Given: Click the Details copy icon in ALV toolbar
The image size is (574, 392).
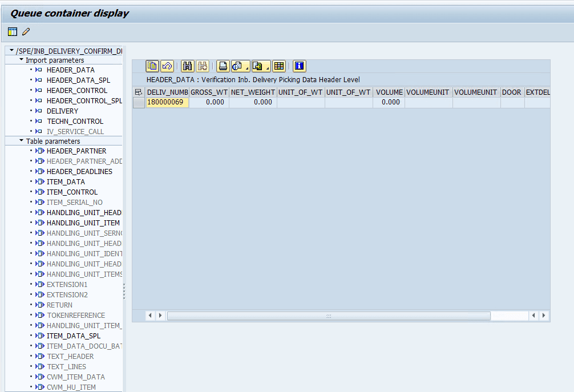Looking at the screenshot, I should coord(152,66).
